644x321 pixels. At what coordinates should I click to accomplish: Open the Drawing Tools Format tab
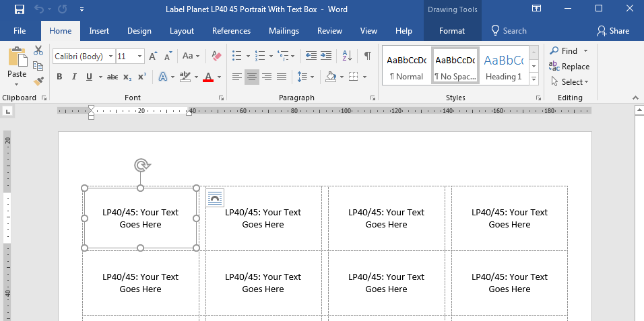(451, 31)
